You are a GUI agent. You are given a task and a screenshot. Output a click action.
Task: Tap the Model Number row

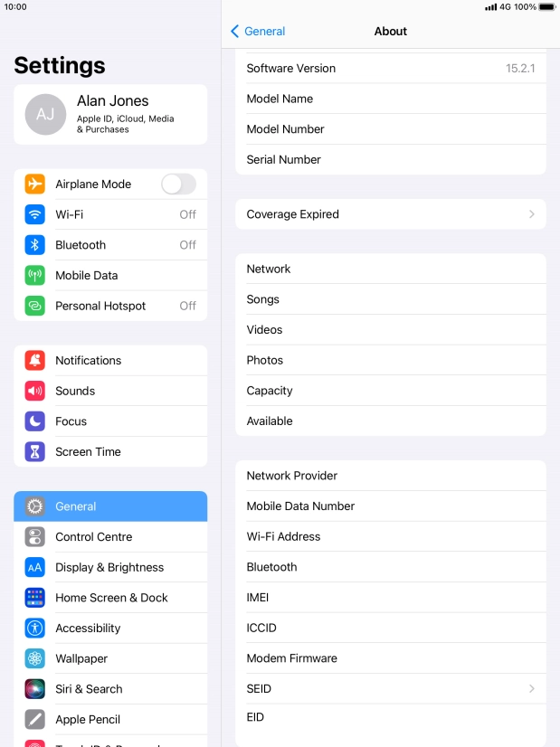click(x=391, y=129)
